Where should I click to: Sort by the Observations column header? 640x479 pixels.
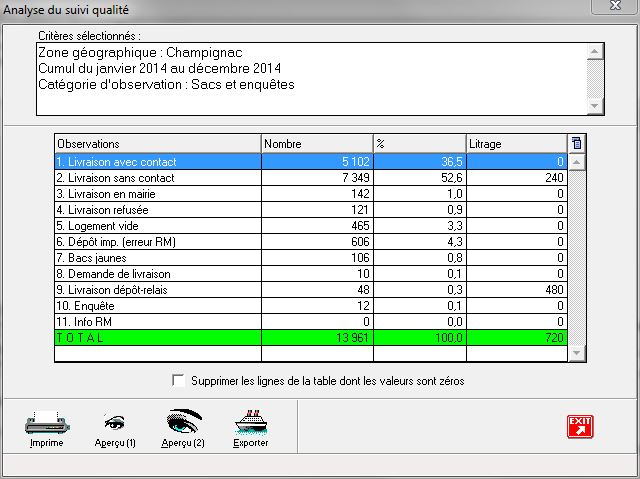tap(157, 144)
